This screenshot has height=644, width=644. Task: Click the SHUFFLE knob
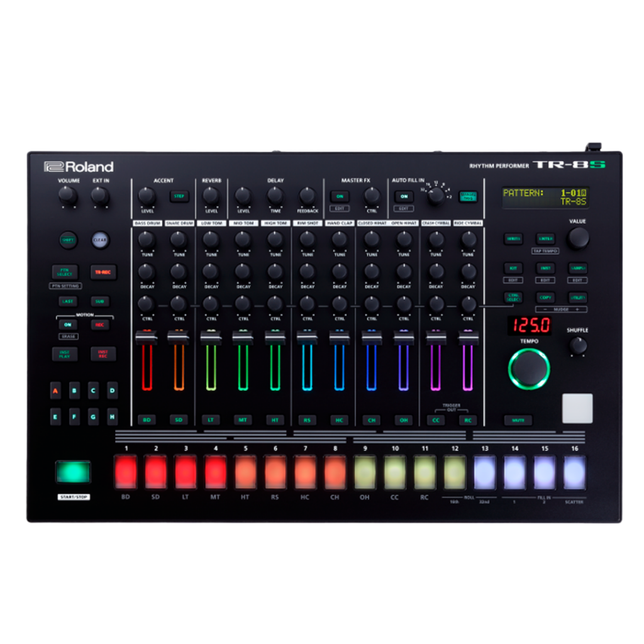578,346
